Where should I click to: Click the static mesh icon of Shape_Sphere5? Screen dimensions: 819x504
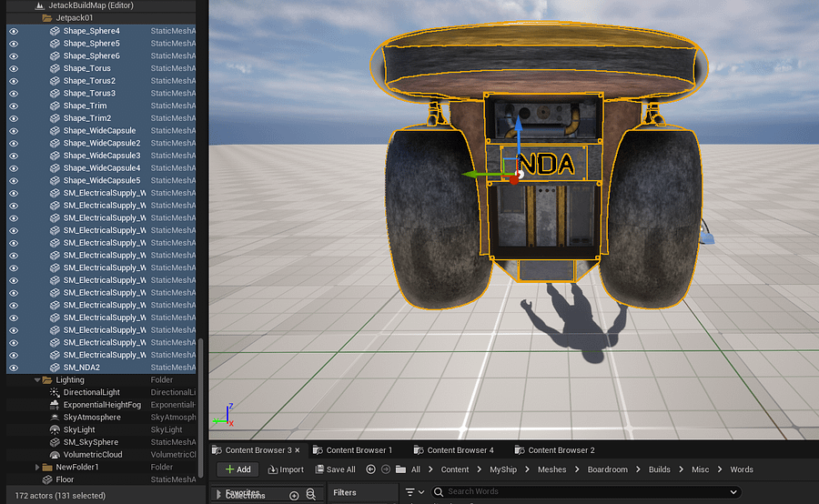(55, 44)
